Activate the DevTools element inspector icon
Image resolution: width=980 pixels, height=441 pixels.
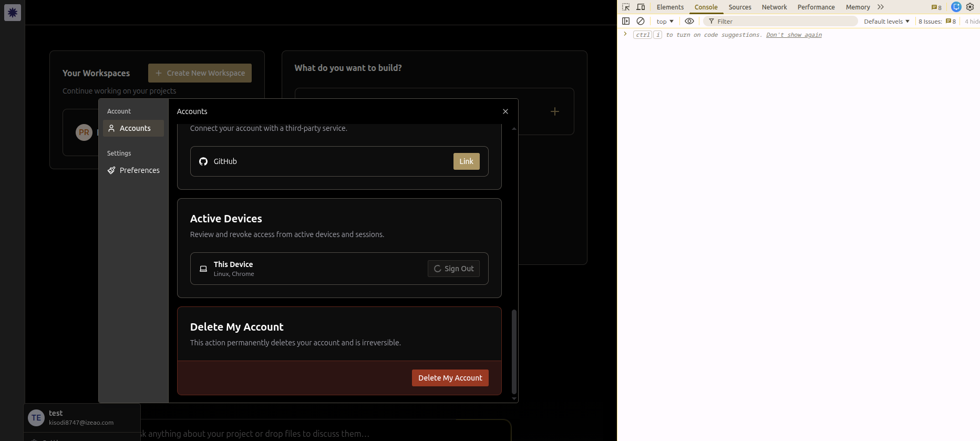[x=626, y=7]
